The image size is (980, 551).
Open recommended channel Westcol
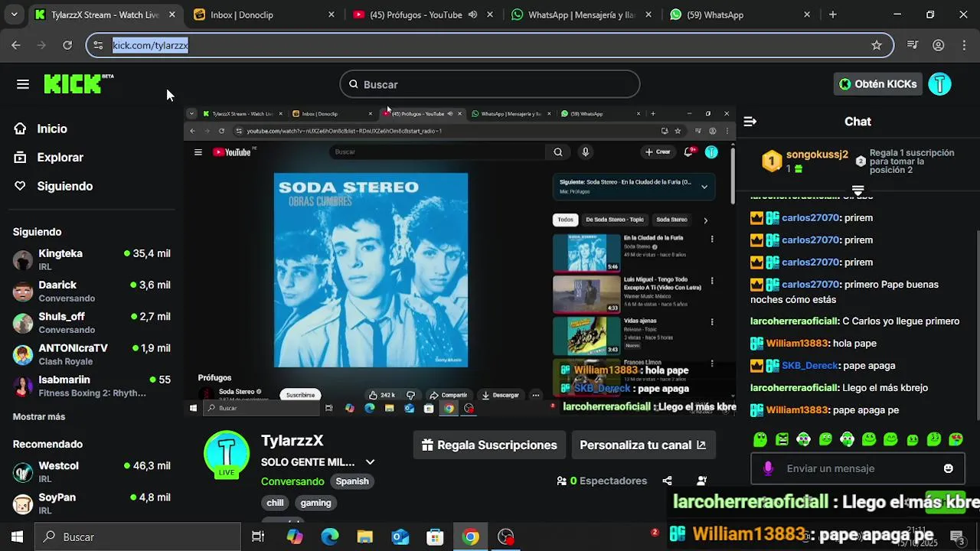coord(92,471)
